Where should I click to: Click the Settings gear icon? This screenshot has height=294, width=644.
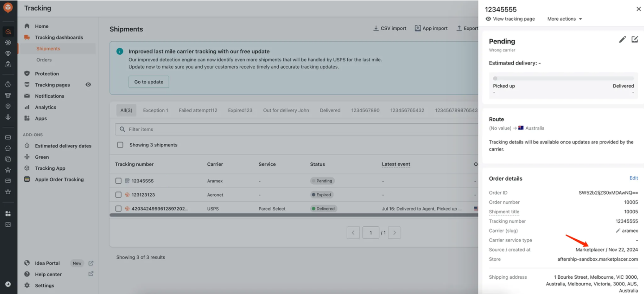[x=27, y=285]
